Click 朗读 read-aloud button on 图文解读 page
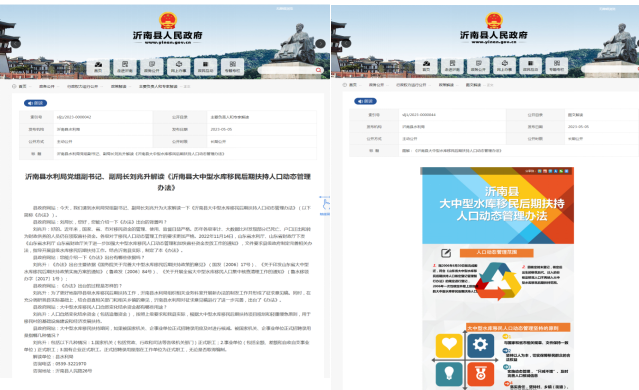This screenshot has width=639, height=390. (365, 101)
